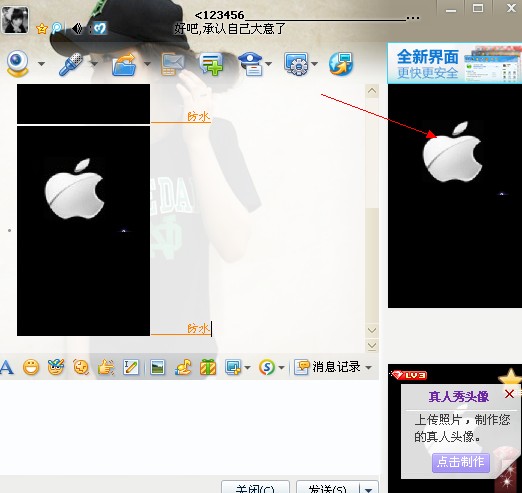The height and width of the screenshot is (493, 522).
Task: Click the 关闭 close chat button
Action: coord(255,488)
